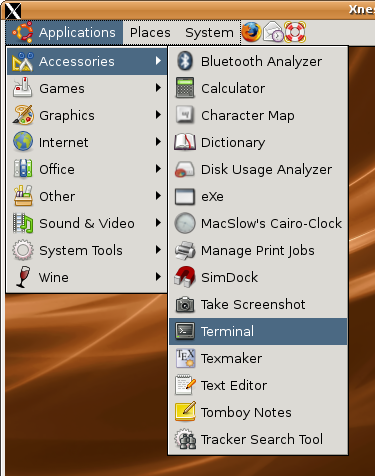
Task: Click the Other category box icon
Action: click(x=23, y=196)
